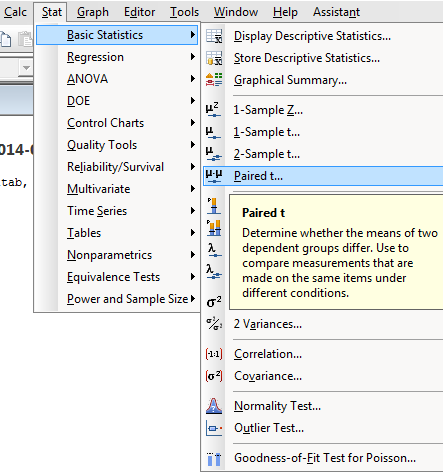Image resolution: width=443 pixels, height=475 pixels.
Task: Choose Normality Test...
Action: click(x=323, y=406)
